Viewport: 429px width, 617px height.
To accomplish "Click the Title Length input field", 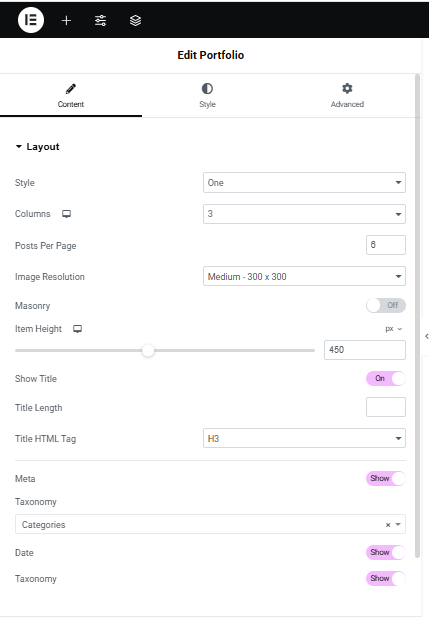I will pos(386,407).
